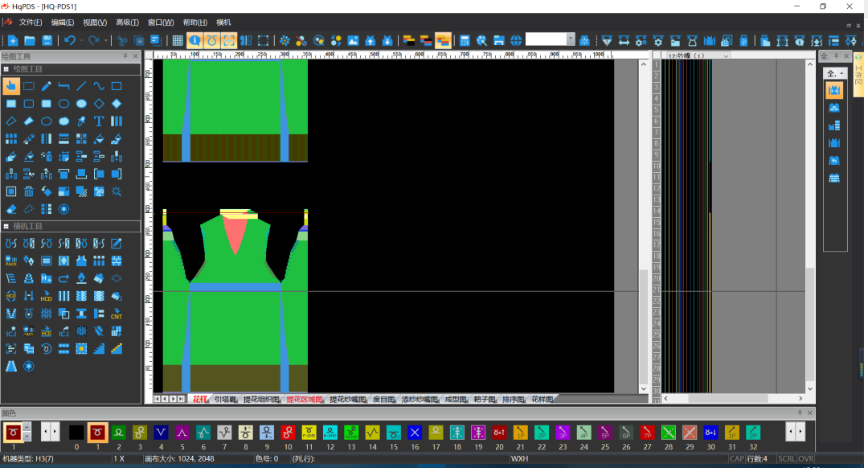
Task: Select the highlighted garment icon in right panel
Action: point(834,90)
